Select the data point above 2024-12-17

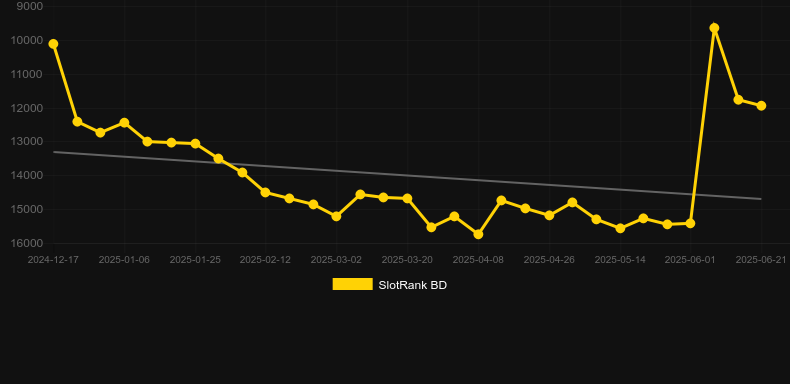pyautogui.click(x=53, y=44)
